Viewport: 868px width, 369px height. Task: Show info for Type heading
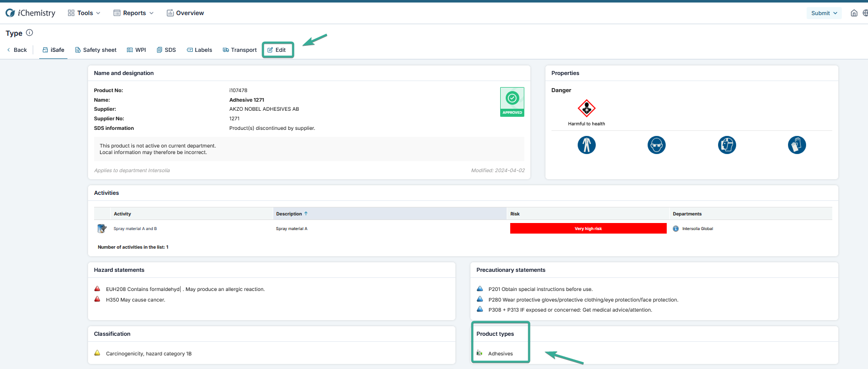pyautogui.click(x=30, y=33)
